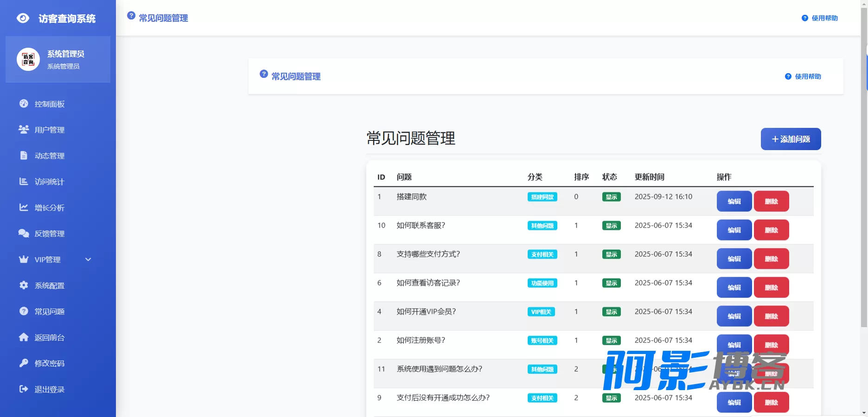868x417 pixels.
Task: Click the eye logo icon beside 访客查询系统
Action: [23, 18]
